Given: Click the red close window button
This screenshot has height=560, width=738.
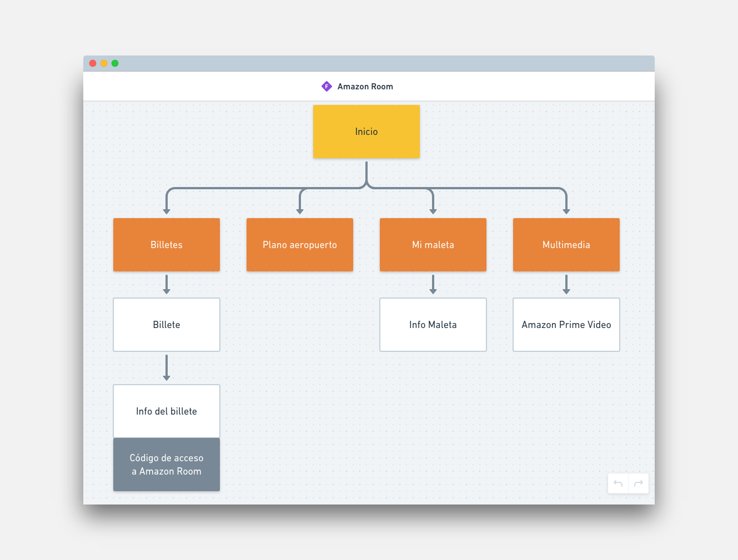Looking at the screenshot, I should coord(93,63).
